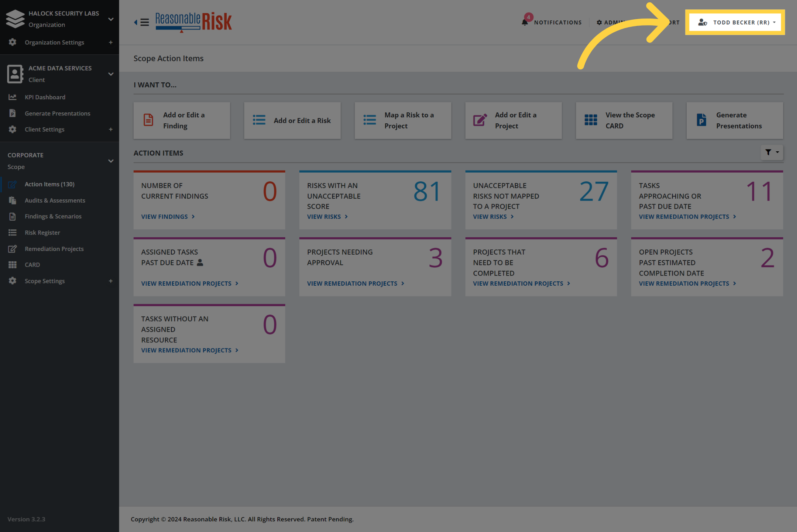The width and height of the screenshot is (797, 532).
Task: Click the Halock Security Labs layers icon
Action: 15,19
